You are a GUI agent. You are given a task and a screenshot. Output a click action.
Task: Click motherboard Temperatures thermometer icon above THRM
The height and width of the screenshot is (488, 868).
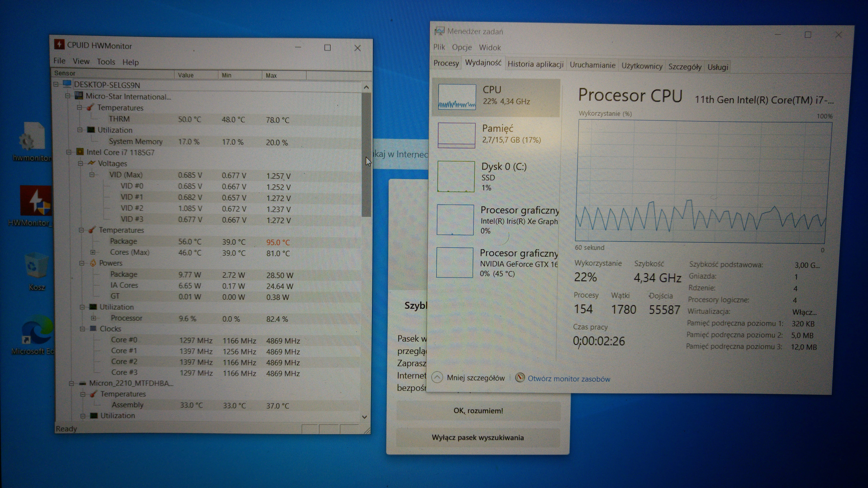[90, 107]
